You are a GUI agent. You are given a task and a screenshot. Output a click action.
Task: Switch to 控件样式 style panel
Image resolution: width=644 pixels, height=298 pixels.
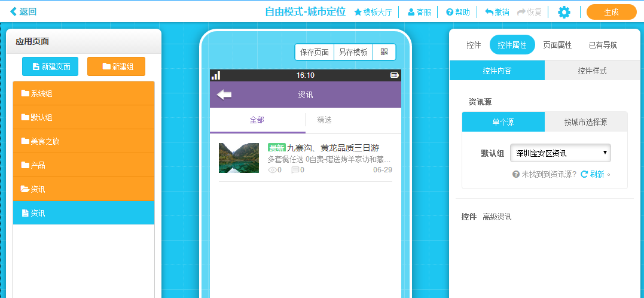click(592, 71)
